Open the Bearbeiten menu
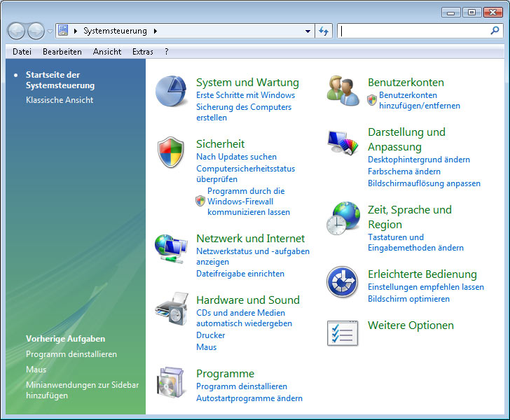The height and width of the screenshot is (420, 510). 62,52
